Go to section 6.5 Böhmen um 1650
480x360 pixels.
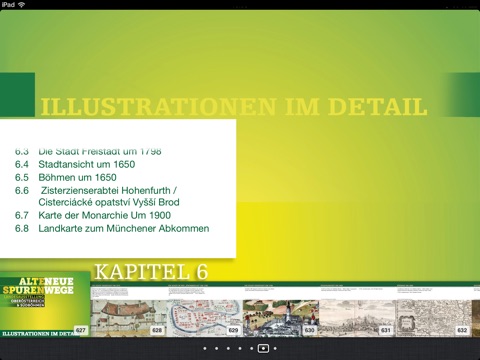(66, 177)
